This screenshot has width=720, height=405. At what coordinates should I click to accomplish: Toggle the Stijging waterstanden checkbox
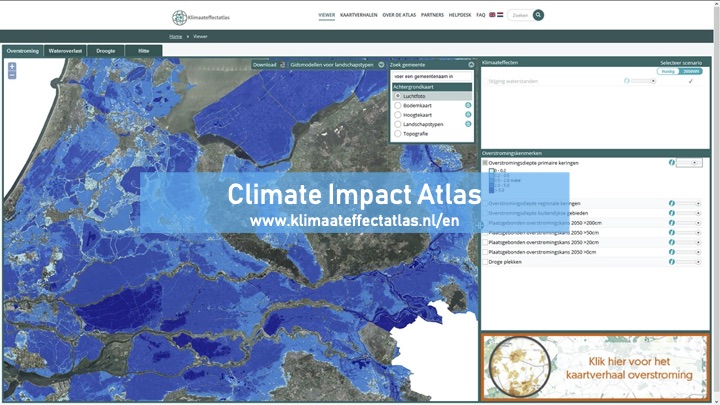tap(485, 81)
